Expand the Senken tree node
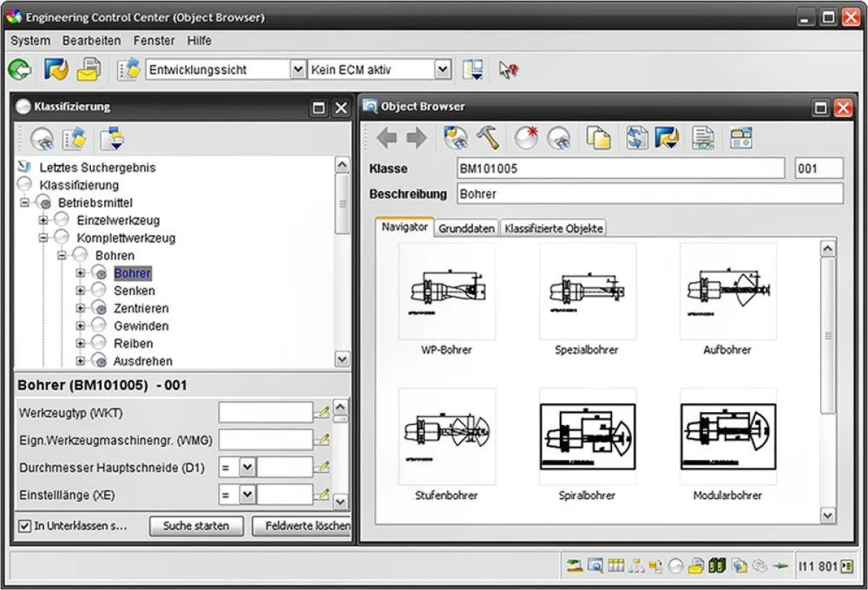 [x=80, y=291]
